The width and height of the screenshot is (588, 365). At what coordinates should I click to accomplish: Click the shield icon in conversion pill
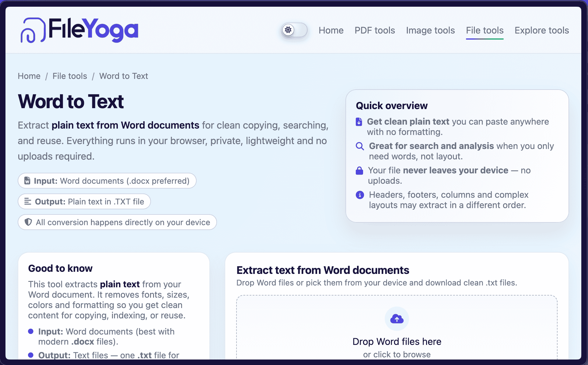[28, 222]
